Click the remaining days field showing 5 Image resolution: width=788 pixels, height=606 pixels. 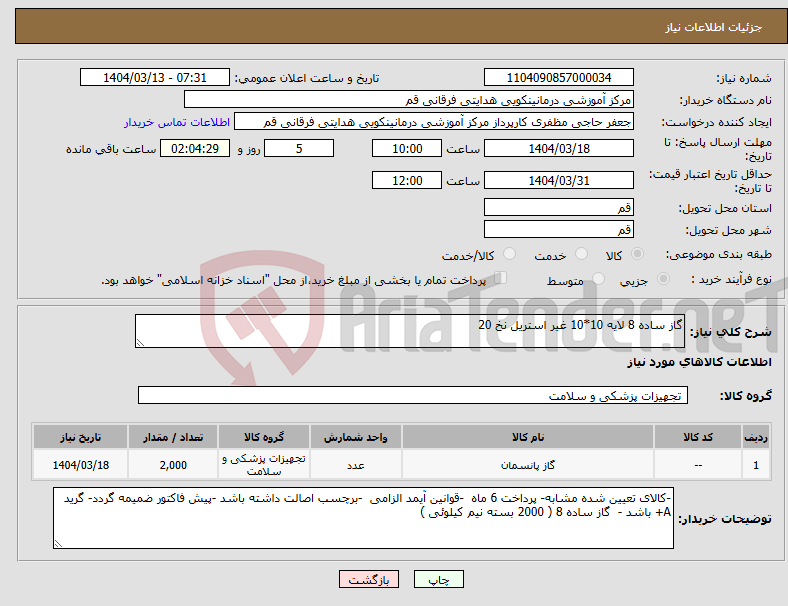(x=299, y=148)
